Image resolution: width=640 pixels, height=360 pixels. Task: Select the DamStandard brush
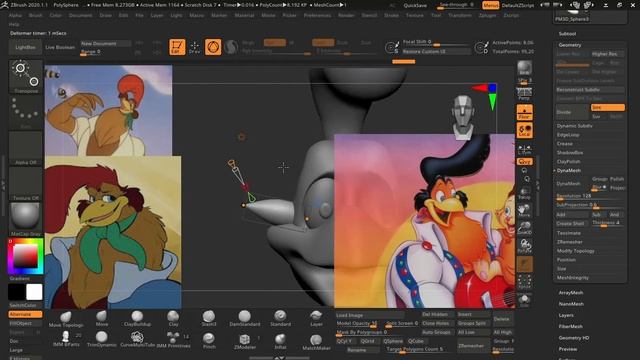point(244,319)
